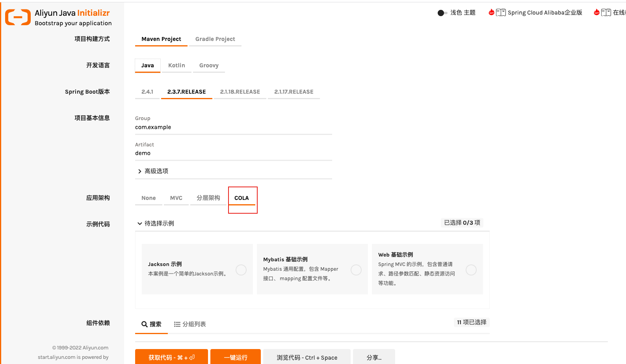626x364 pixels.
Task: Select Spring Boot 2.3.7.RELEASE
Action: coord(187,92)
